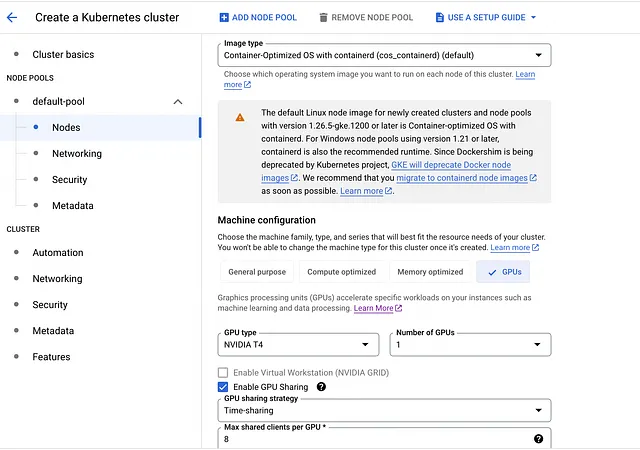The width and height of the screenshot is (640, 450).
Task: Click the Add Node Pool plus icon
Action: click(x=223, y=17)
